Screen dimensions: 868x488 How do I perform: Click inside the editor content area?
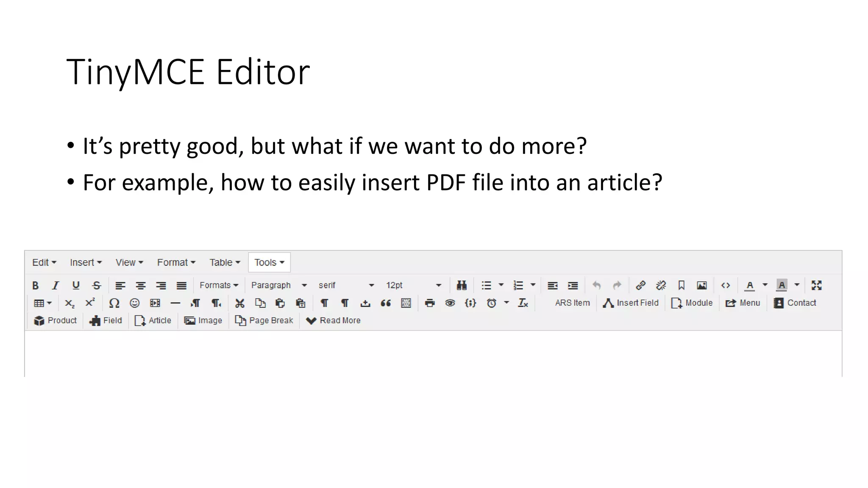(433, 353)
